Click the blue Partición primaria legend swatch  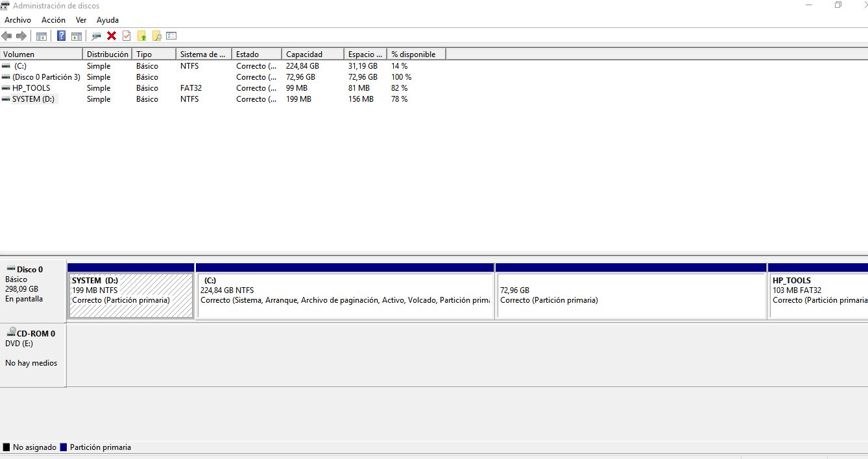tap(63, 447)
